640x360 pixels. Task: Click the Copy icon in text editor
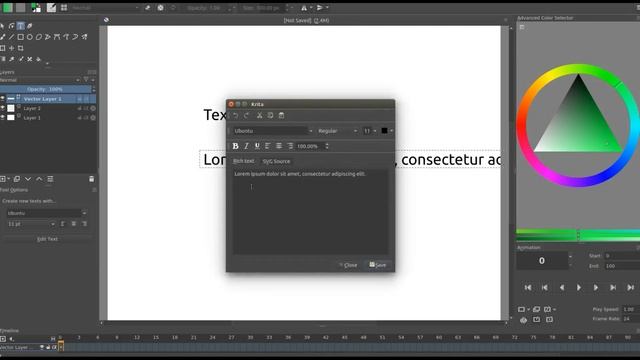coord(270,116)
